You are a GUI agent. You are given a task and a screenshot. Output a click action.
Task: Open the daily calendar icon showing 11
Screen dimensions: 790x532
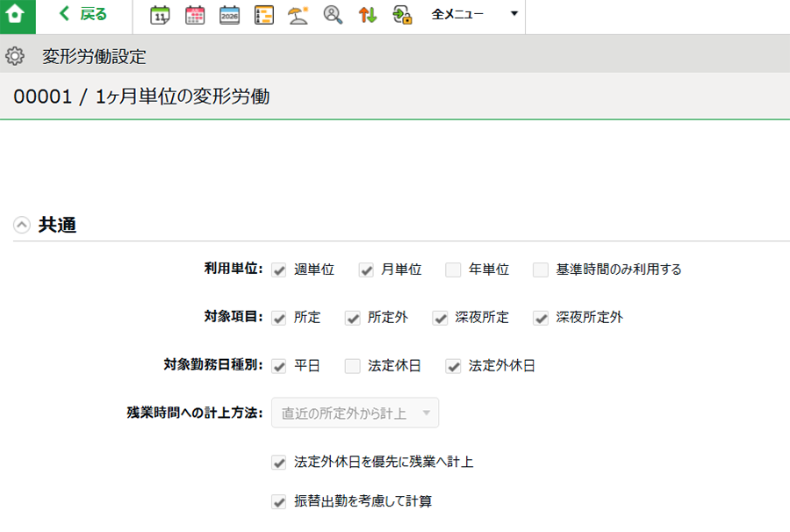pos(160,15)
